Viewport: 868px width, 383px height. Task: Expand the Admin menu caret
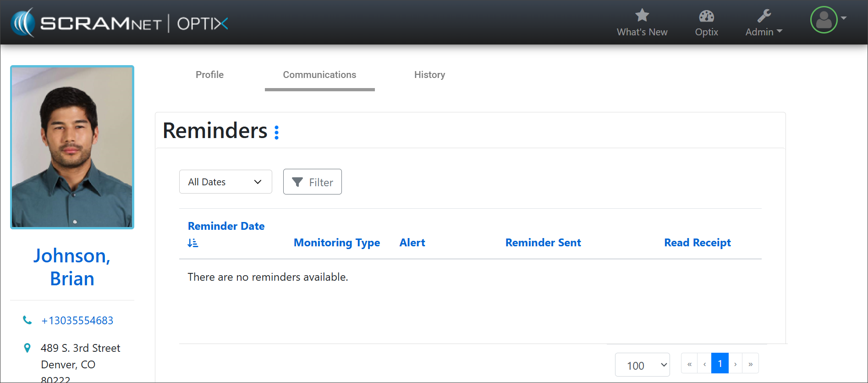(x=780, y=31)
